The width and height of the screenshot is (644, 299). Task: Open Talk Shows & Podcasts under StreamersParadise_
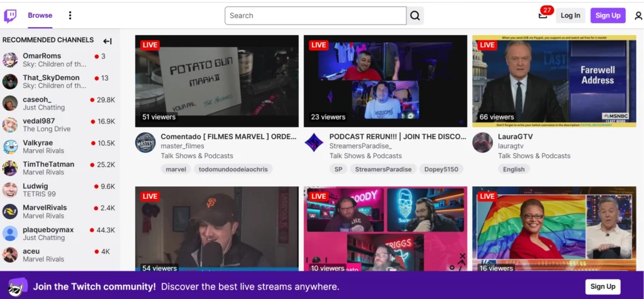365,156
